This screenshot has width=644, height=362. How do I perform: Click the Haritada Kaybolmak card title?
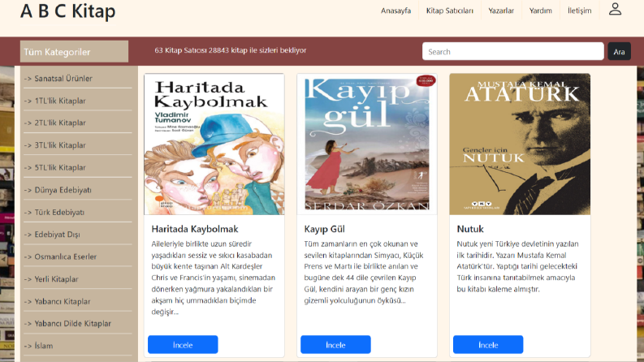pos(195,229)
